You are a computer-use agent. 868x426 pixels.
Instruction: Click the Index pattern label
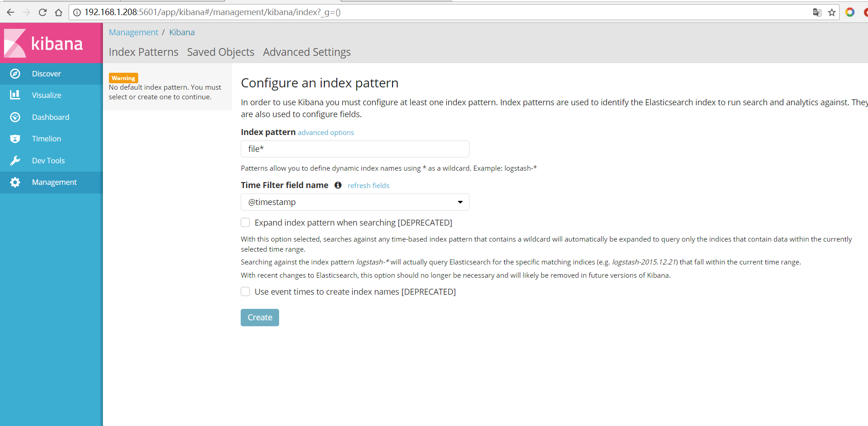point(268,132)
